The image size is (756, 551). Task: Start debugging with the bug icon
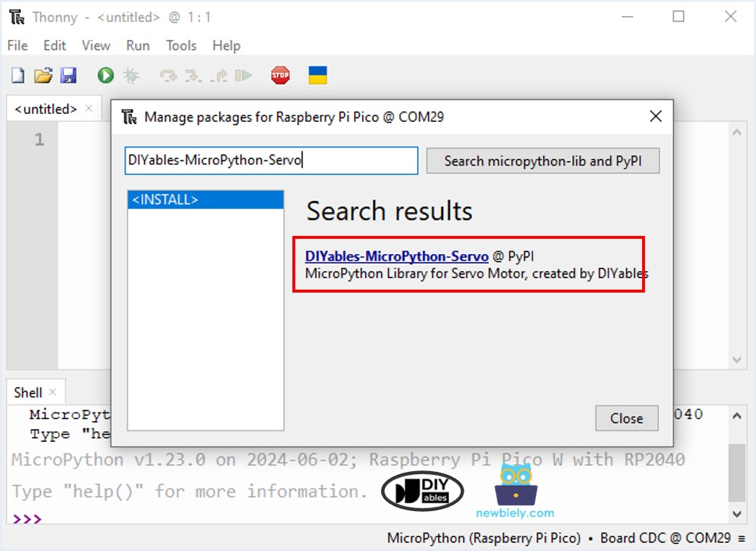click(x=131, y=75)
